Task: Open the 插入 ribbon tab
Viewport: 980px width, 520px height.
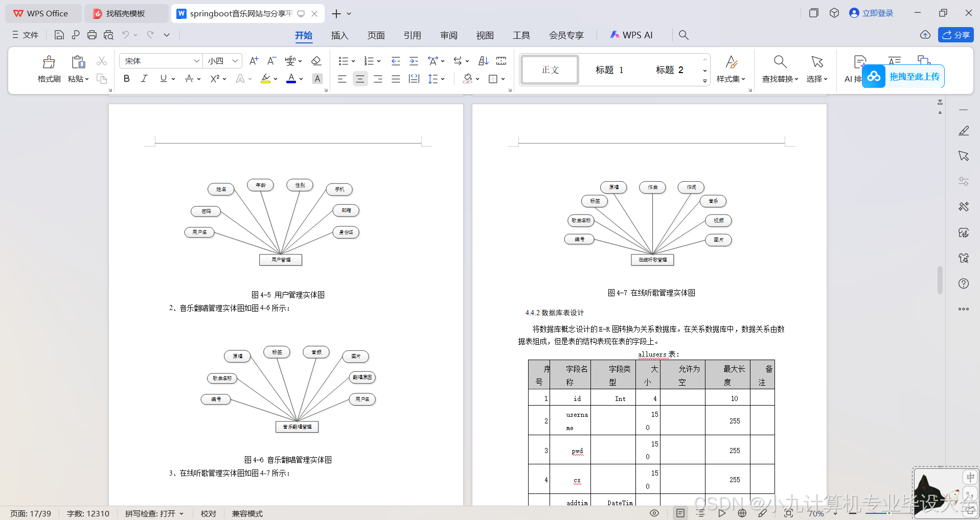Action: coord(339,35)
